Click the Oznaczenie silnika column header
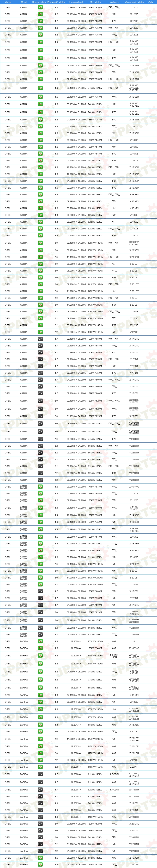The width and height of the screenshot is (157, 868). 134,2
